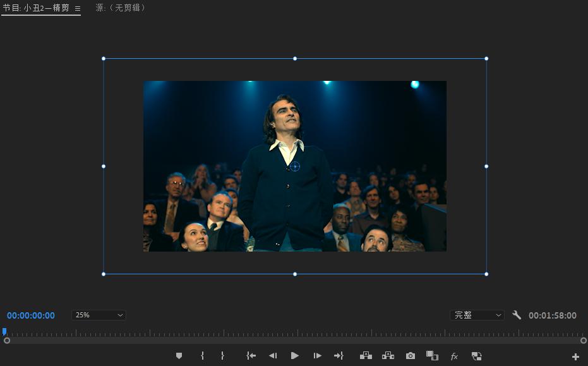The width and height of the screenshot is (588, 366).
Task: Select the Lift edit icon
Action: [366, 355]
